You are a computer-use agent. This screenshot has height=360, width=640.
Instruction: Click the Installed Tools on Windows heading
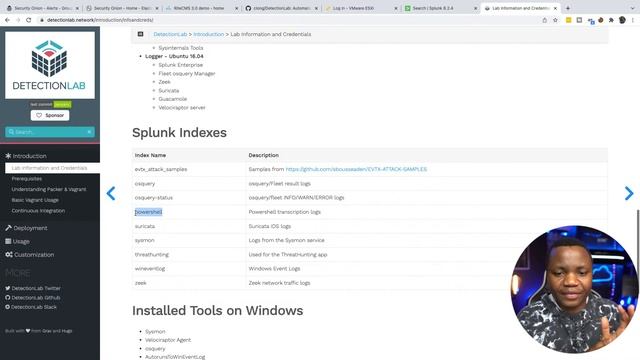pyautogui.click(x=218, y=311)
